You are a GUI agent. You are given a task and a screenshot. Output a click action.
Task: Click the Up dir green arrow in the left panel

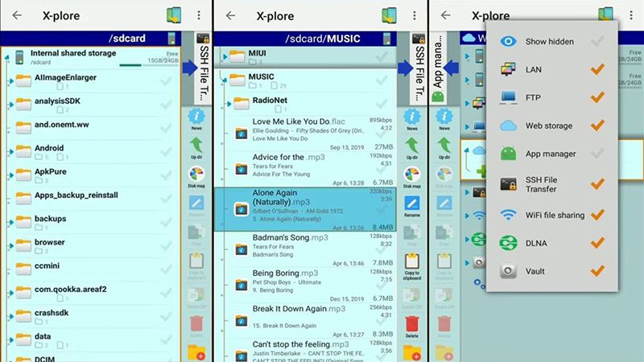(x=196, y=146)
